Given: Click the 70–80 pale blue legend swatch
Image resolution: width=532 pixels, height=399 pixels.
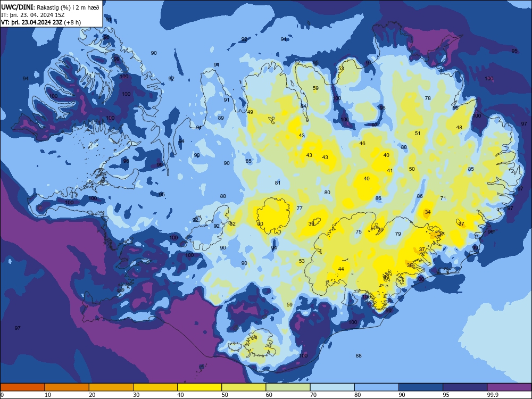Looking at the screenshot, I should (332, 387).
